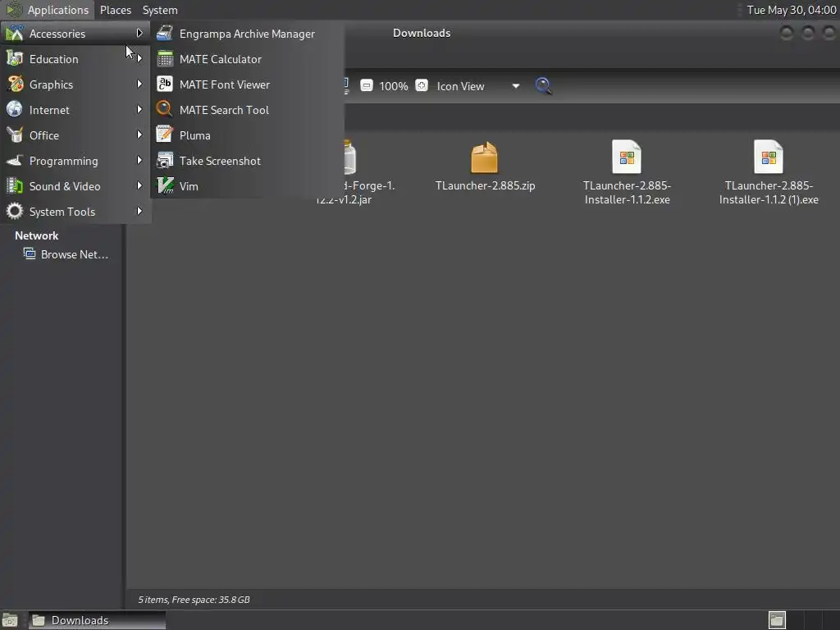Image resolution: width=840 pixels, height=630 pixels.
Task: Click the clock showing Tue May 30, 04:00
Action: pos(792,10)
